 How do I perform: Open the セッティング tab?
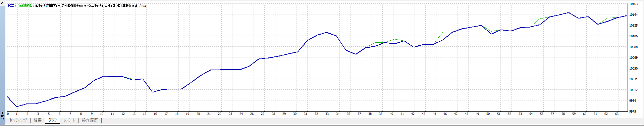[x=18, y=120]
